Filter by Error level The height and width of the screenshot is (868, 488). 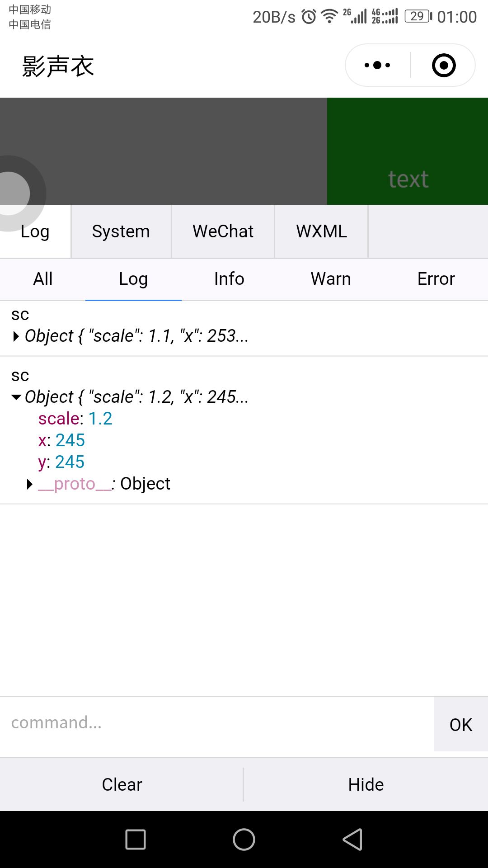pos(436,279)
